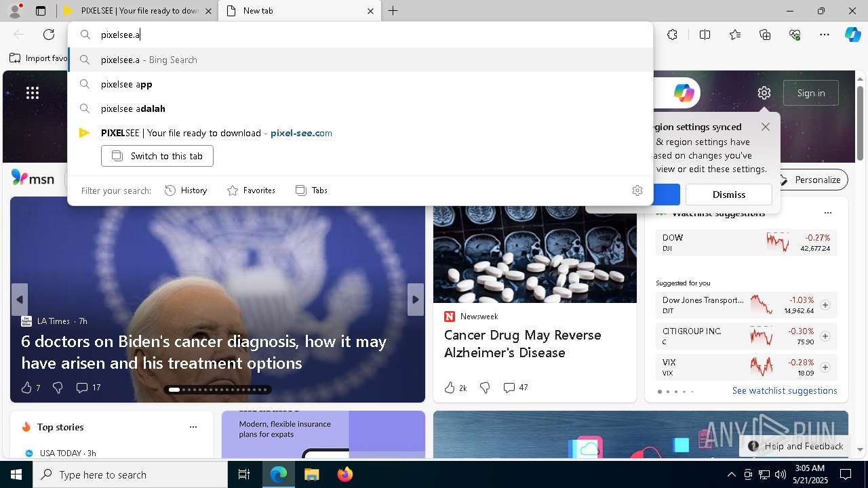Select 'pixelsee app' suggestion
Image resolution: width=868 pixels, height=488 pixels.
(361, 84)
